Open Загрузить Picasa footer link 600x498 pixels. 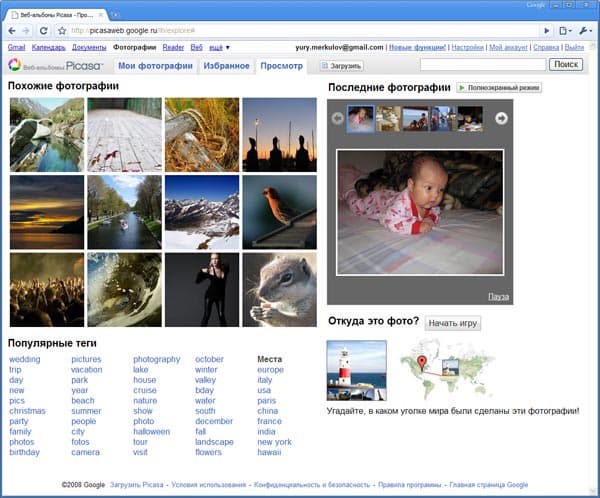137,485
